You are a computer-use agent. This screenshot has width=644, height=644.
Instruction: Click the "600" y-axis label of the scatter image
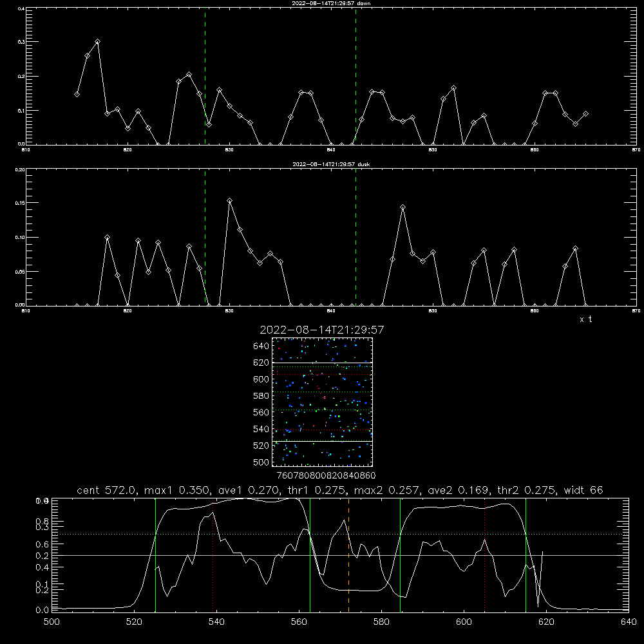pos(261,379)
